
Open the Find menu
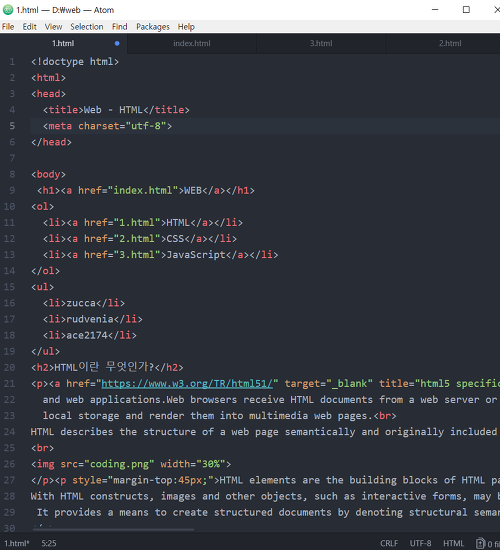(120, 27)
